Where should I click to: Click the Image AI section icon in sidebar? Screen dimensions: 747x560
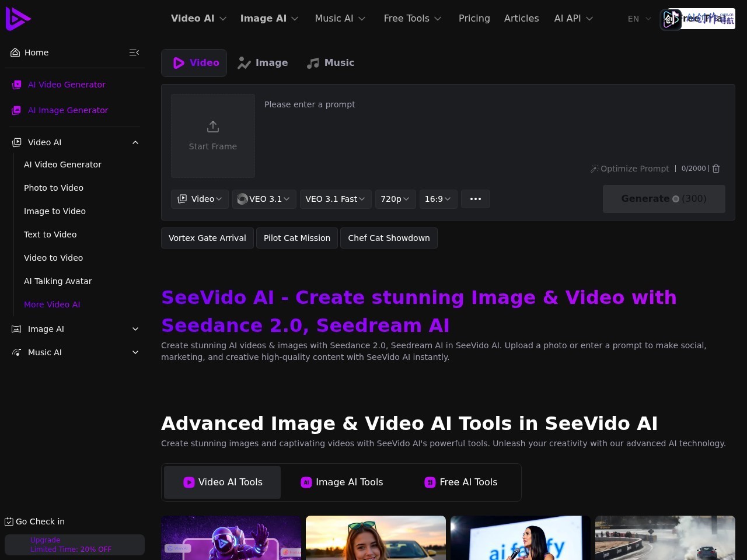click(17, 329)
